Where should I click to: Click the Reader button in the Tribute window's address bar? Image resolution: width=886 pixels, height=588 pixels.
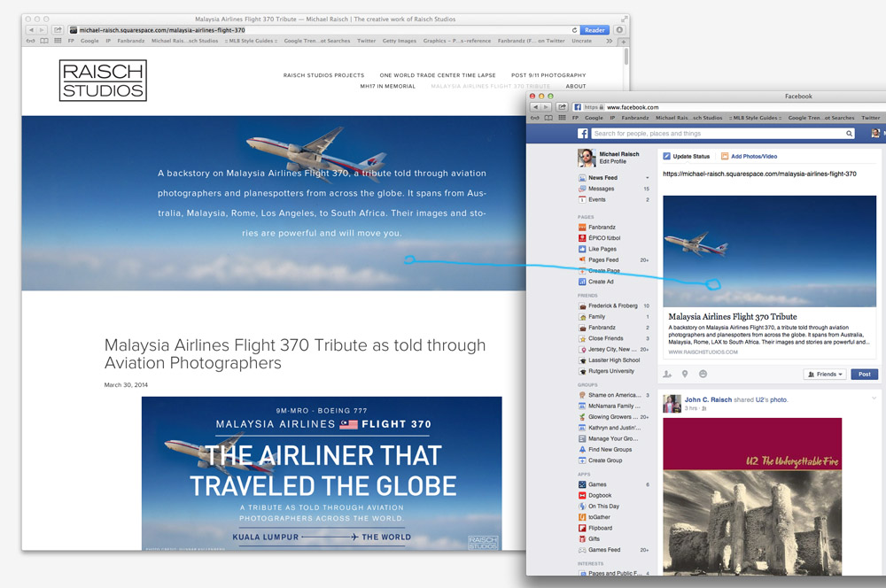[595, 30]
